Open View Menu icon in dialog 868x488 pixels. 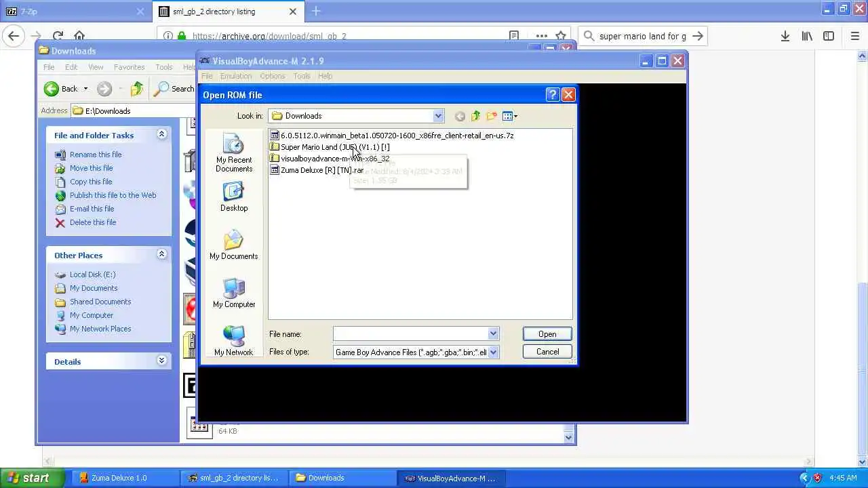pyautogui.click(x=509, y=116)
